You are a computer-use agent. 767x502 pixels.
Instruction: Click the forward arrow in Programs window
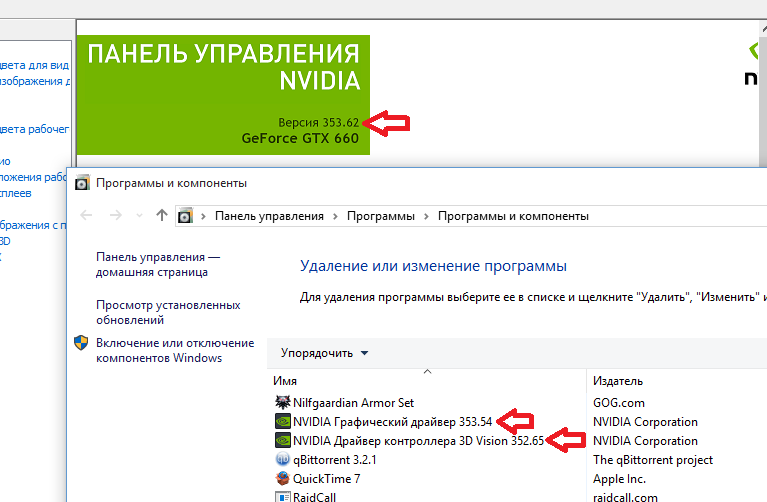tap(116, 215)
